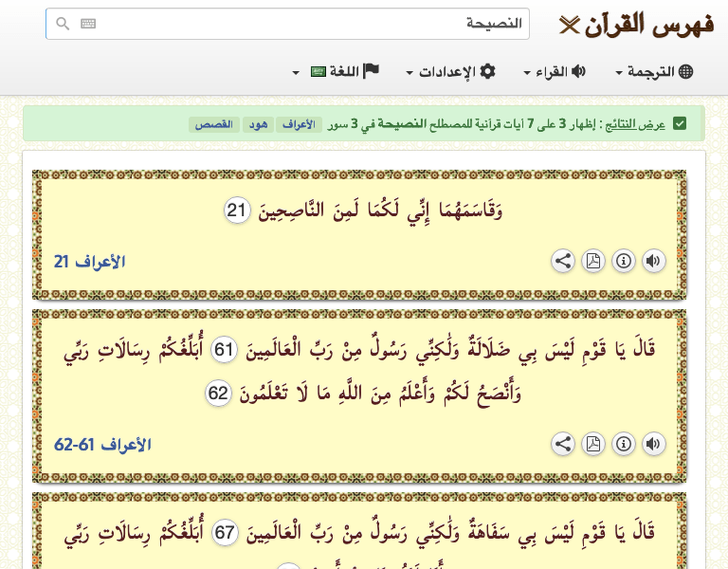Screen dimensions: 728x569
Task: Download PDF of Al-A'raf verses 61-62
Action: (592, 444)
